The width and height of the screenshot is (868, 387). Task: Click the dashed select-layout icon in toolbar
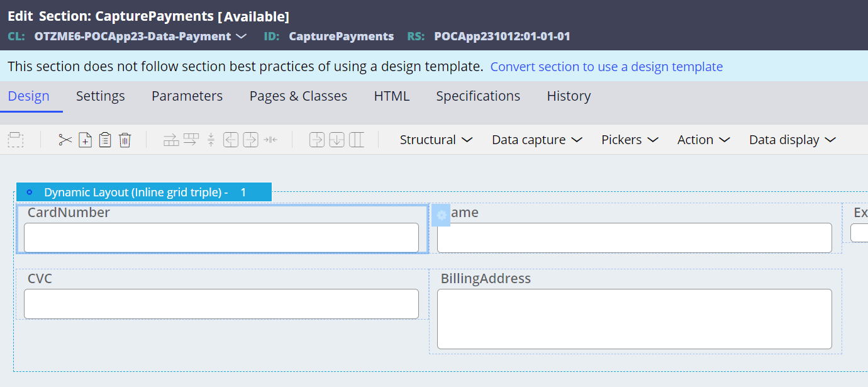pyautogui.click(x=16, y=140)
